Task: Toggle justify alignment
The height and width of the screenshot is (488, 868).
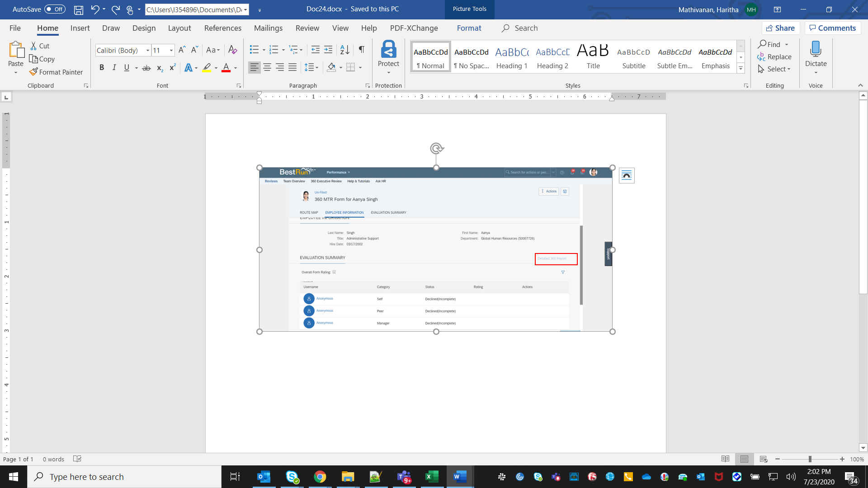Action: pos(292,67)
